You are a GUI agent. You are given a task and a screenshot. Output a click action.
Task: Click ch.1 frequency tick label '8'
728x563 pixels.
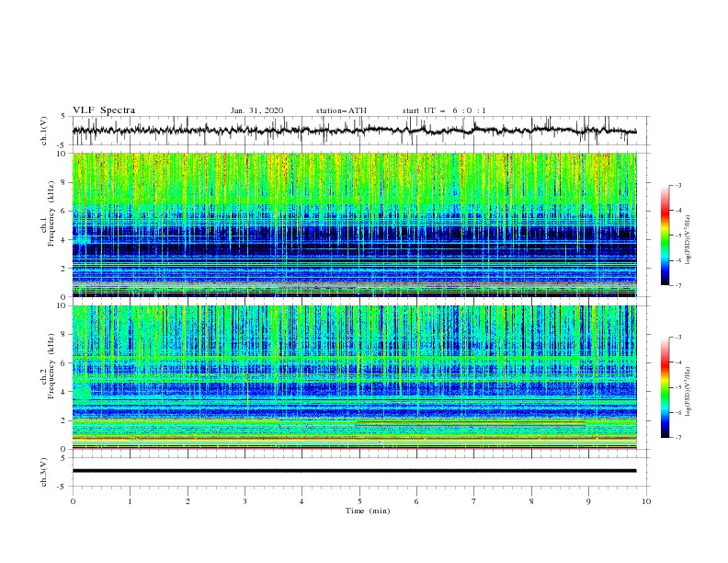click(64, 182)
